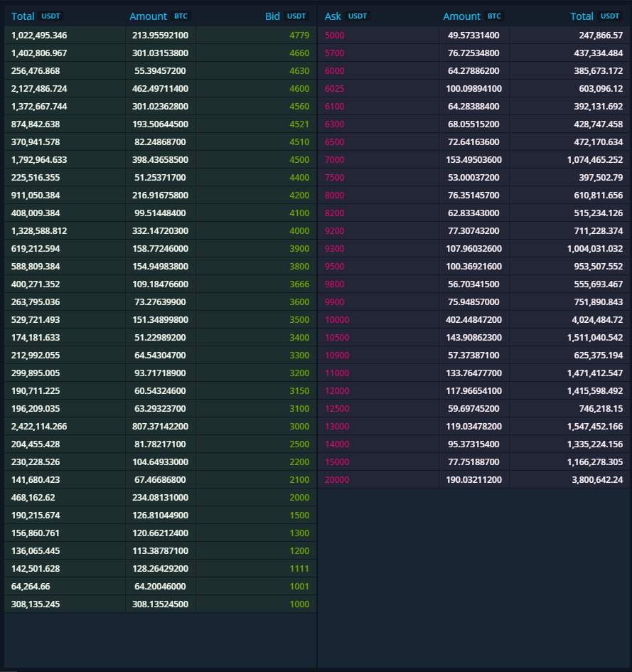Select bid price 4600

tap(299, 89)
